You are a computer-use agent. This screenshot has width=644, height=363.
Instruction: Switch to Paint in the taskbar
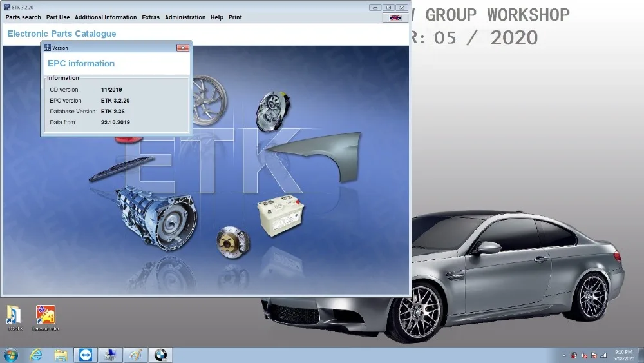click(135, 355)
